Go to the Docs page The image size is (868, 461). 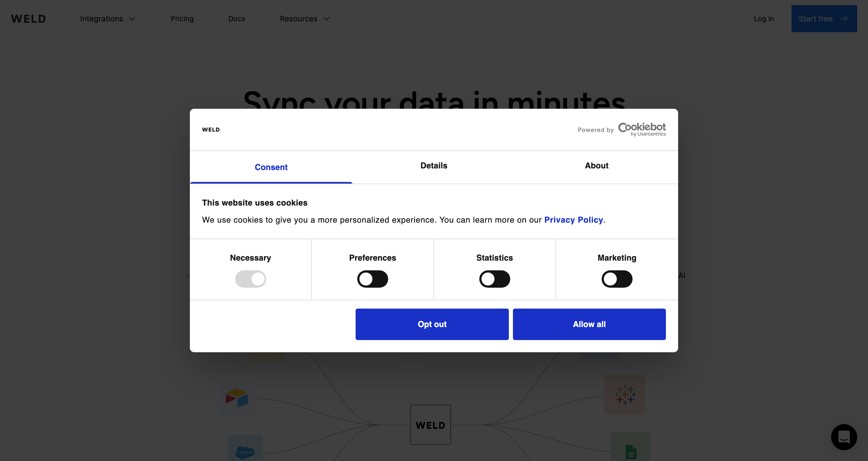tap(237, 19)
